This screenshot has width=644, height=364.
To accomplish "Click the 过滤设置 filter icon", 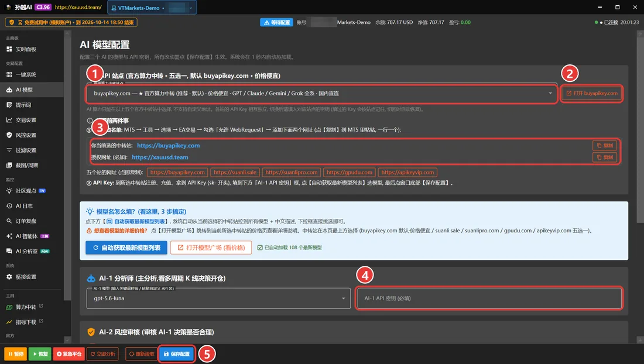I will (x=9, y=150).
